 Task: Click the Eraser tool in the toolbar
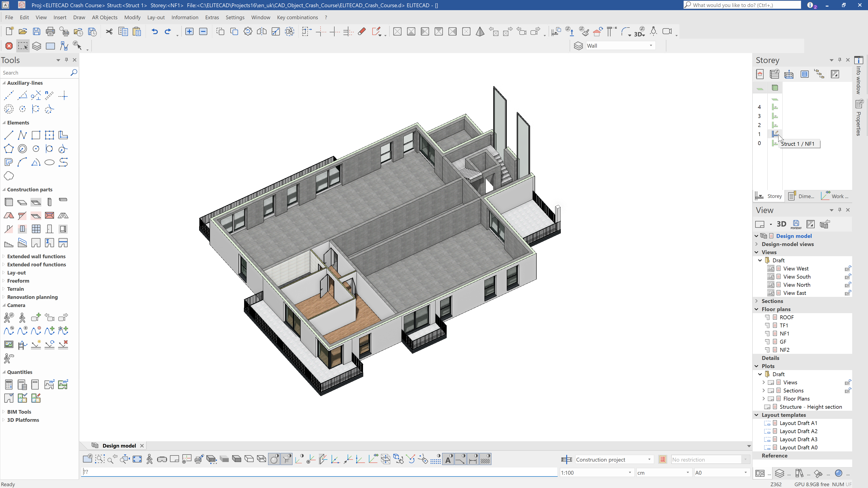click(362, 31)
